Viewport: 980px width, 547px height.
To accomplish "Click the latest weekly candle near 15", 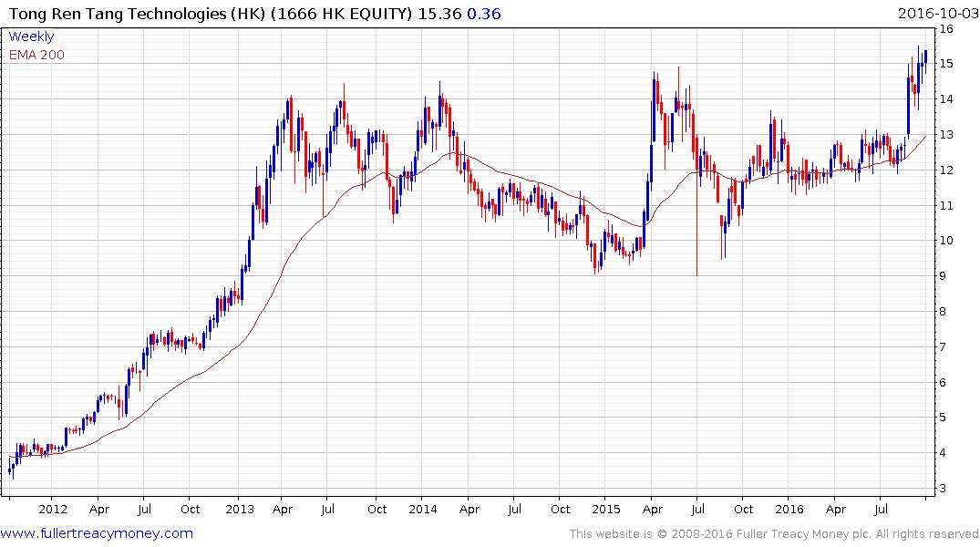I will [x=925, y=61].
